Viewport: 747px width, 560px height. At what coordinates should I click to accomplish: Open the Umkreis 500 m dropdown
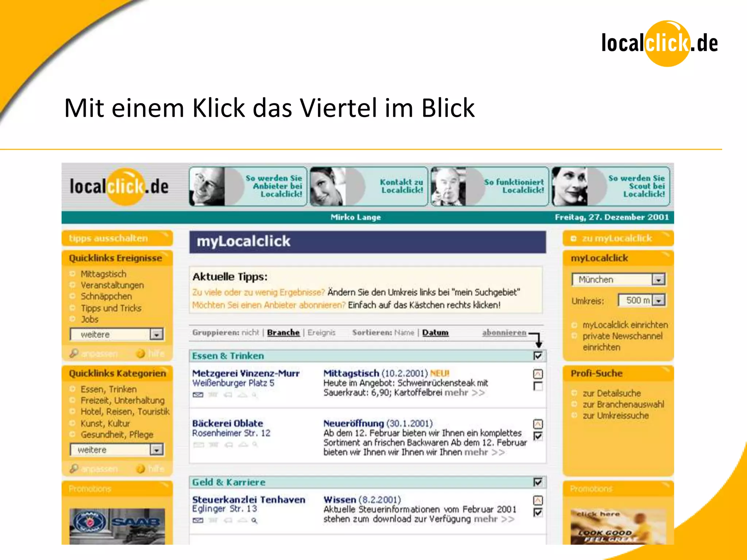642,300
